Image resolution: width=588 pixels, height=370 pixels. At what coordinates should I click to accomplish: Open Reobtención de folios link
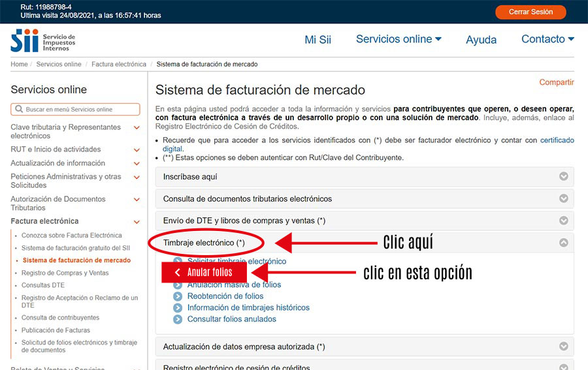coord(225,296)
